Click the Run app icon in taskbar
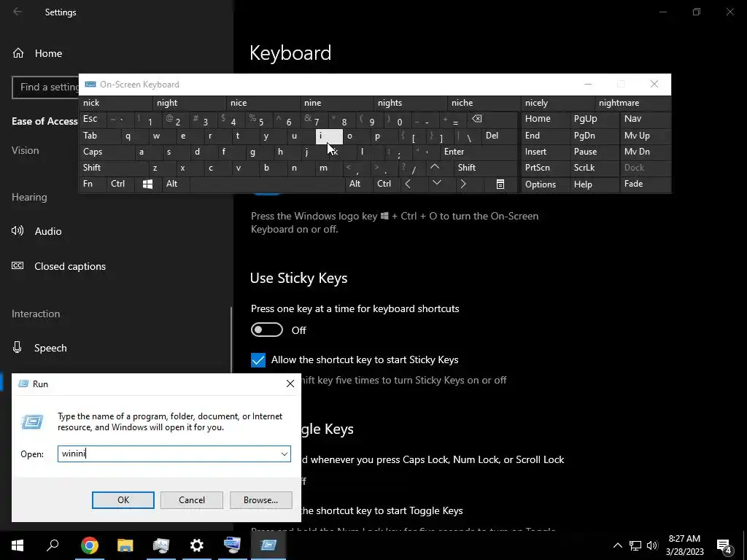 click(x=268, y=545)
